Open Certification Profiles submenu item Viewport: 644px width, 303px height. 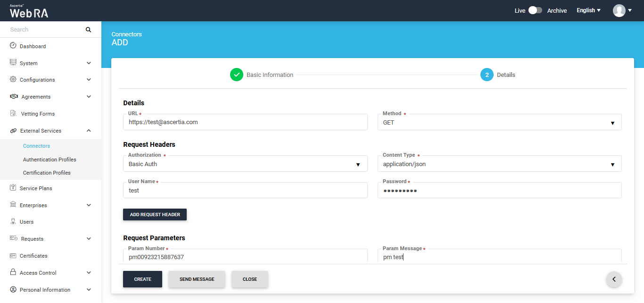(x=47, y=173)
